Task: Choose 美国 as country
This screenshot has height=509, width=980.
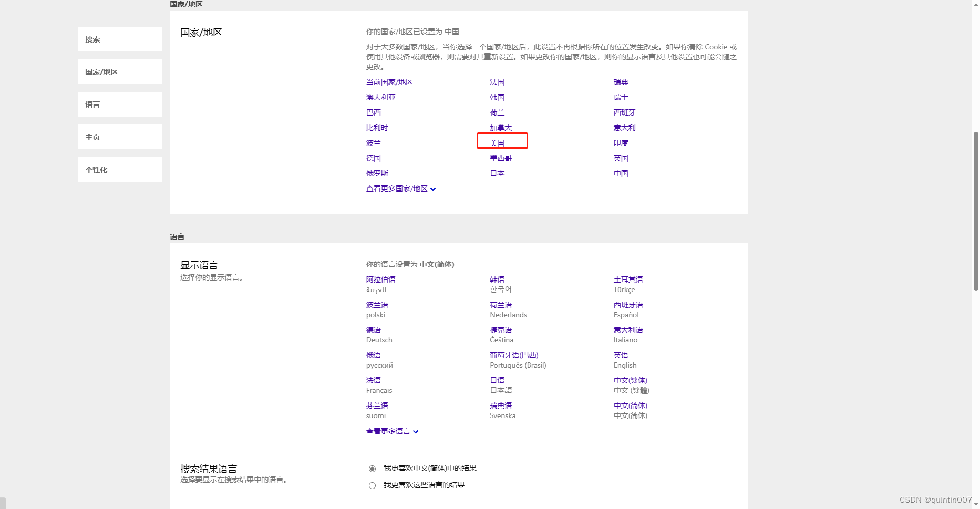Action: [497, 143]
